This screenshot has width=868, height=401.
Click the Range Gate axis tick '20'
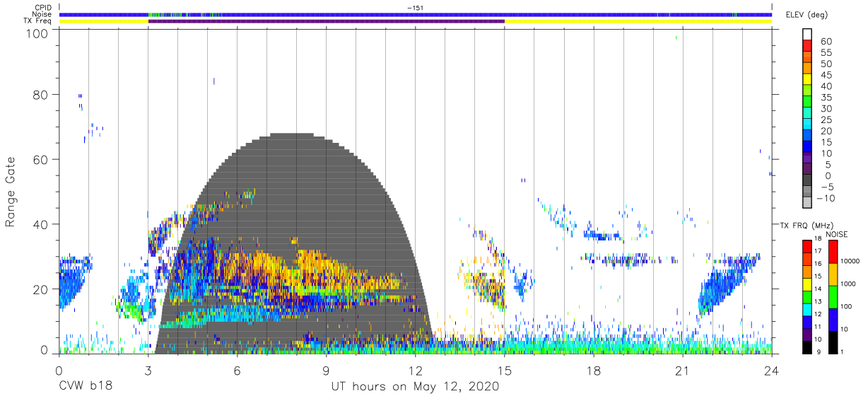coord(40,289)
